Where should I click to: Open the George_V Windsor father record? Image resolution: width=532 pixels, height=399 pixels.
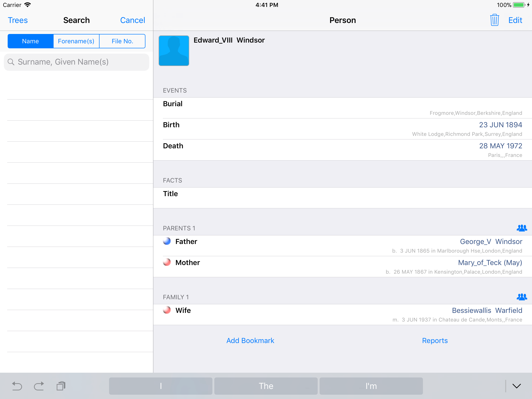(491, 242)
